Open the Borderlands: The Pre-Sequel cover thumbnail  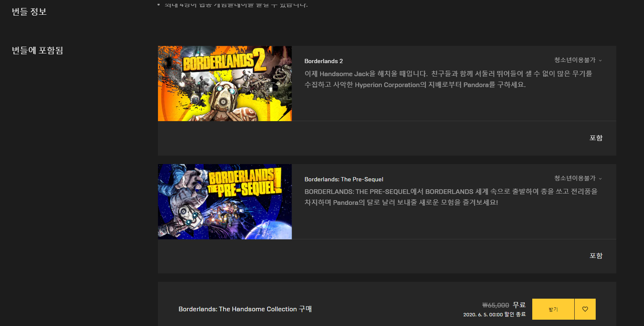(x=225, y=201)
